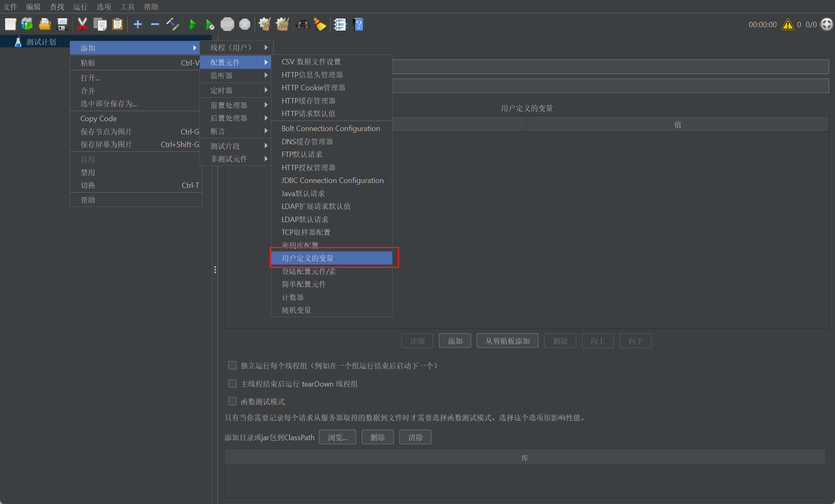
Task: Select the 测试计划 tree node
Action: coord(41,42)
